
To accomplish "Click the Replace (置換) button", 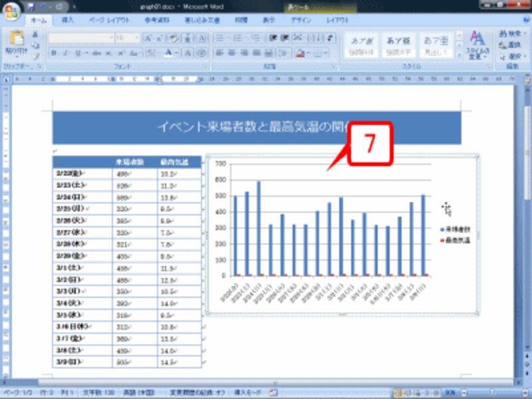I will [511, 44].
